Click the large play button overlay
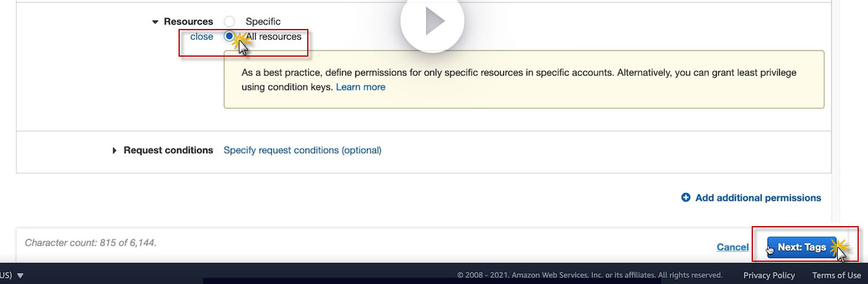Image resolution: width=868 pixels, height=284 pixels. (x=432, y=22)
